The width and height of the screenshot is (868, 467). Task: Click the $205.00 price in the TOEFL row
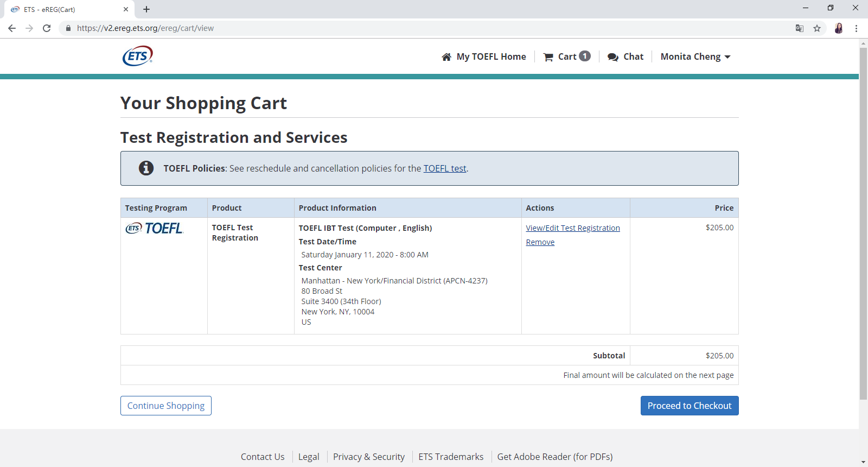pos(719,228)
